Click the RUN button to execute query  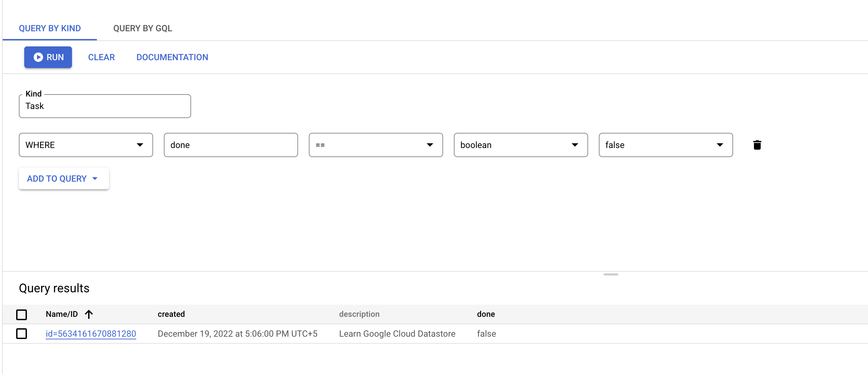pos(48,57)
